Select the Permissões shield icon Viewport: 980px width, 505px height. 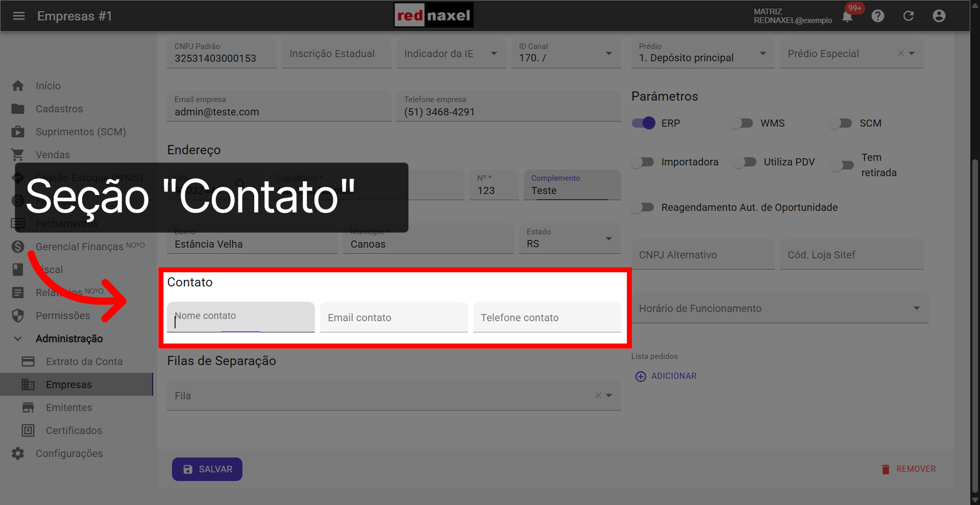pyautogui.click(x=18, y=315)
